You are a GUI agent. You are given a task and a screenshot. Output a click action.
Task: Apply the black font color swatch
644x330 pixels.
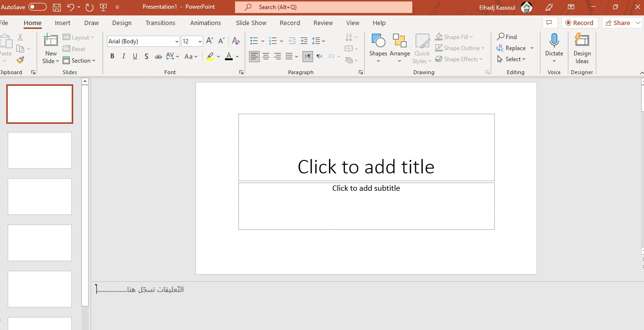229,56
